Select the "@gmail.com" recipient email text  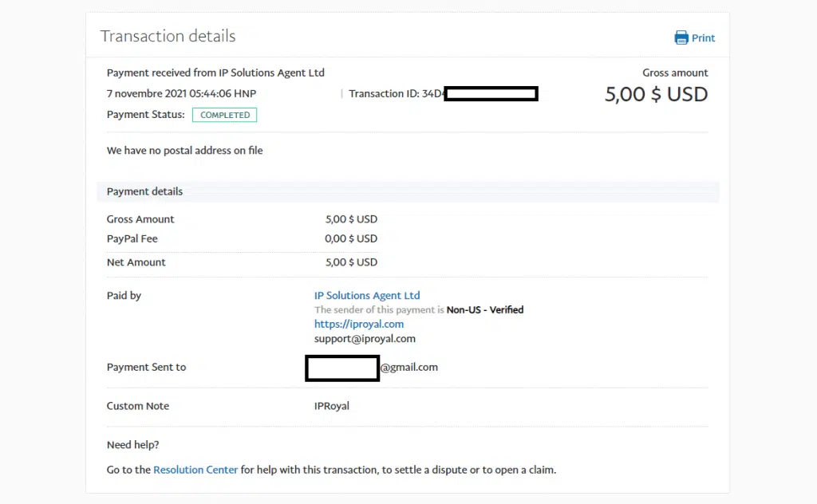pos(409,368)
